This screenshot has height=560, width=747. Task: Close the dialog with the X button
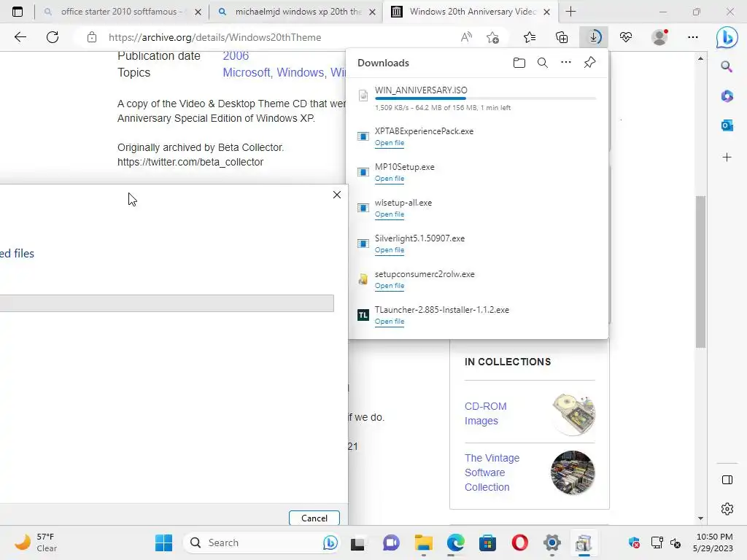(x=337, y=195)
